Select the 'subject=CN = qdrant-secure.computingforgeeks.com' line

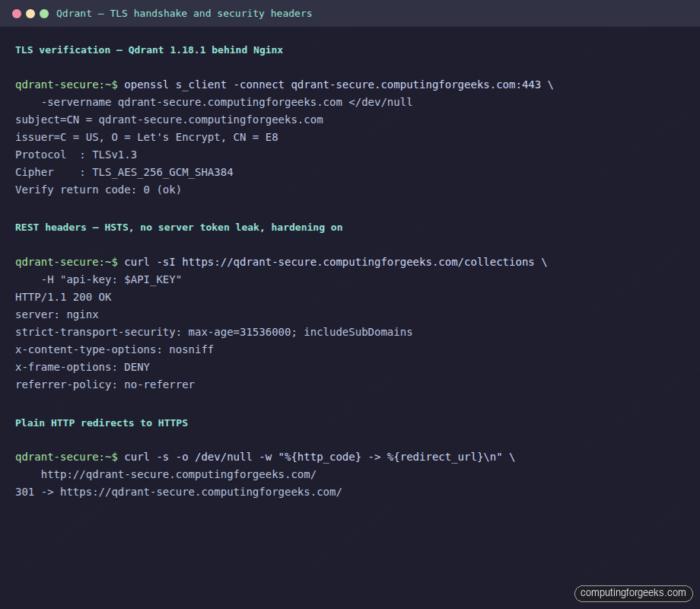pyautogui.click(x=169, y=120)
